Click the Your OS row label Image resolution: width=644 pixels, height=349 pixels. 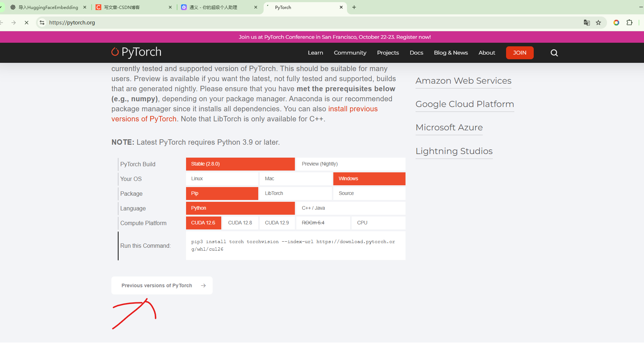131,179
